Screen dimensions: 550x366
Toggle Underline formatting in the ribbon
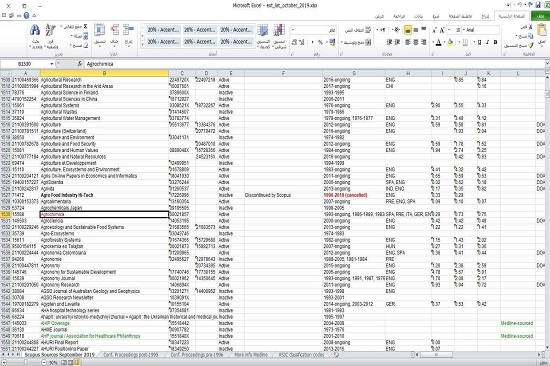pos(479,42)
